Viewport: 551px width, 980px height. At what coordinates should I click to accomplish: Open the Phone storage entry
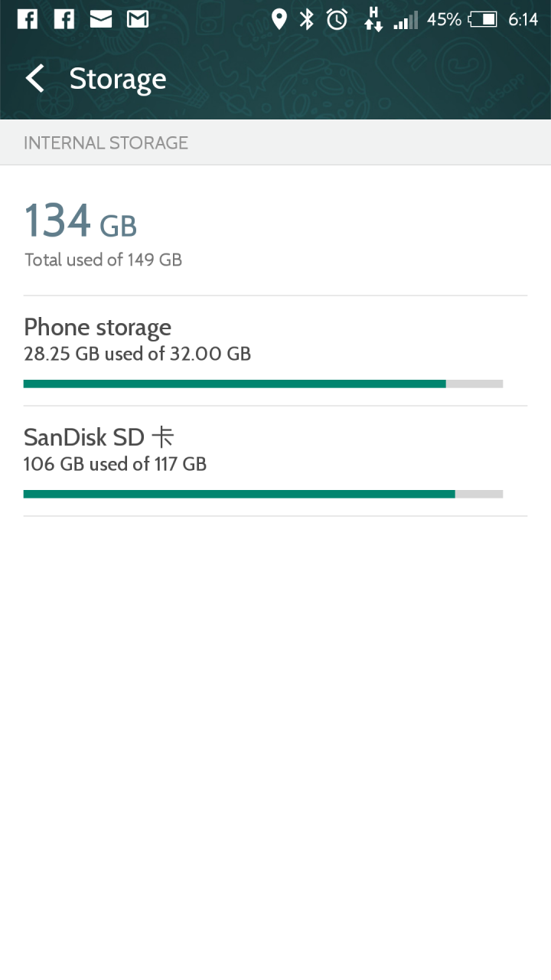point(275,351)
